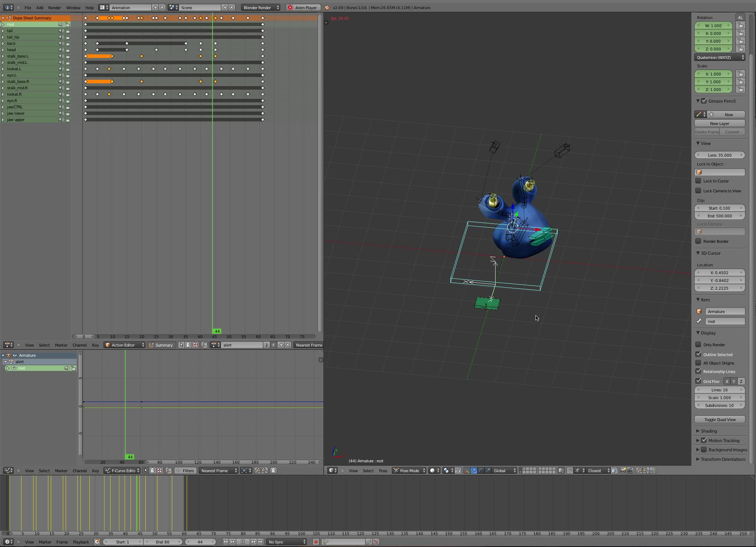This screenshot has width=756, height=547.
Task: Open the Action Editor mode dropdown
Action: coord(125,345)
